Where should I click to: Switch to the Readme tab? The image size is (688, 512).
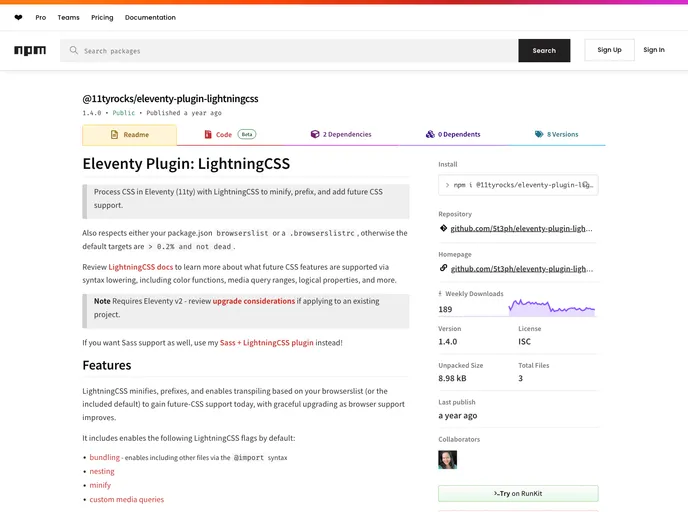[x=129, y=135]
